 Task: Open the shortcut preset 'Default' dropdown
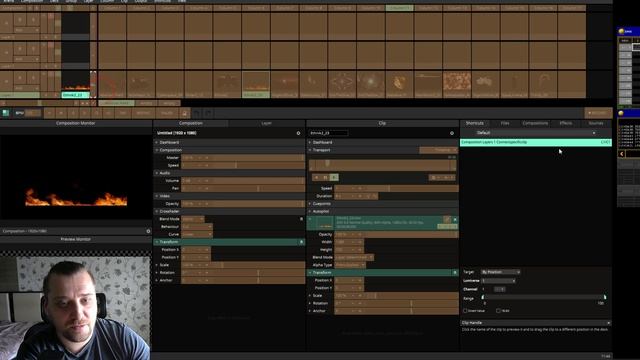535,133
